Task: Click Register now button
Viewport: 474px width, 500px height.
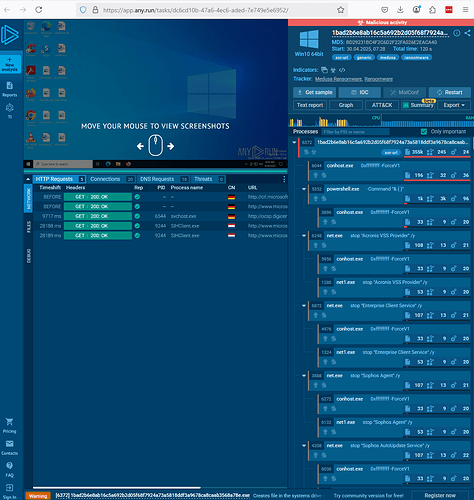Action: [440, 495]
